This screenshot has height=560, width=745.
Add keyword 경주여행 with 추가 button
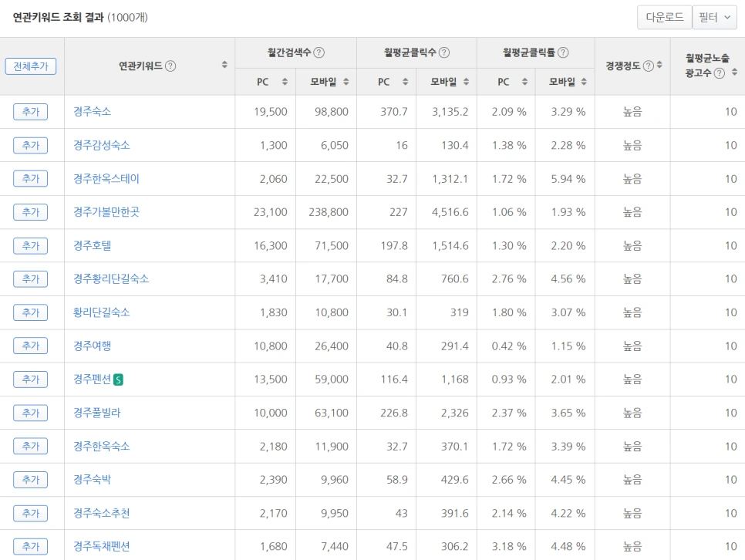click(x=30, y=346)
